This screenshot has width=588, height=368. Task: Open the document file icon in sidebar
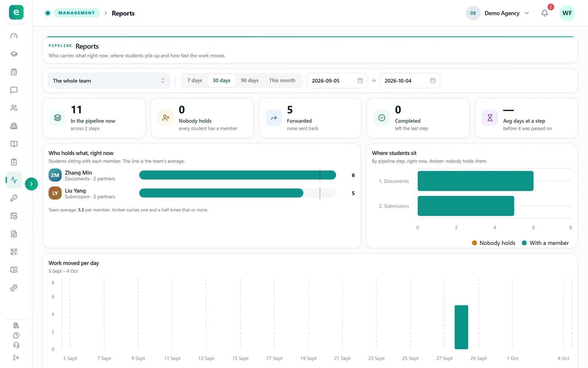click(14, 234)
